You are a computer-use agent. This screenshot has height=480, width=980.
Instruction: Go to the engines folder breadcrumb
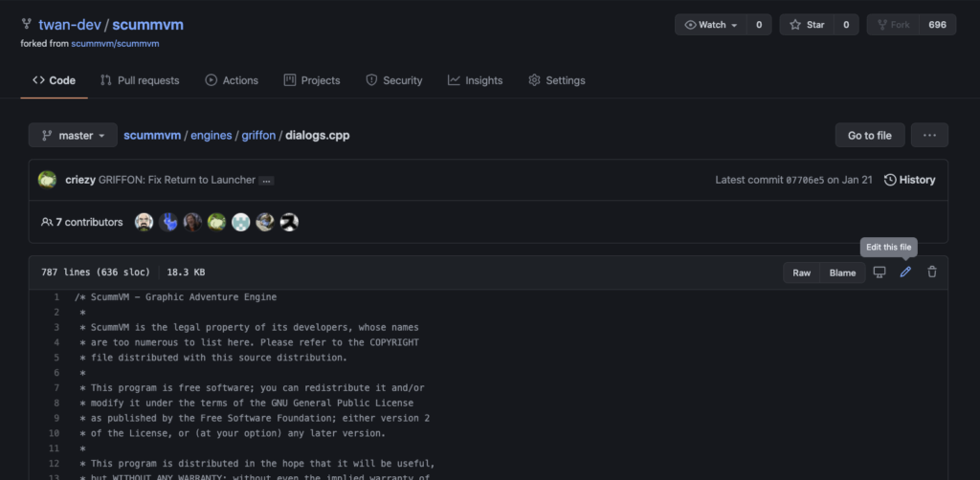tap(212, 136)
